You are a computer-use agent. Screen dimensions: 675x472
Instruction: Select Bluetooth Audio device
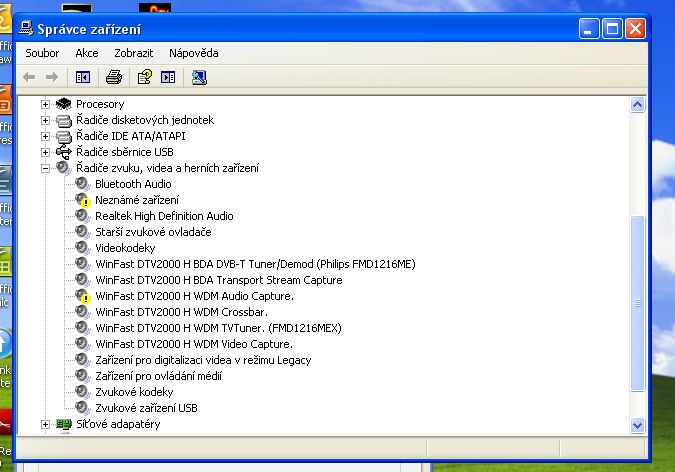point(133,184)
